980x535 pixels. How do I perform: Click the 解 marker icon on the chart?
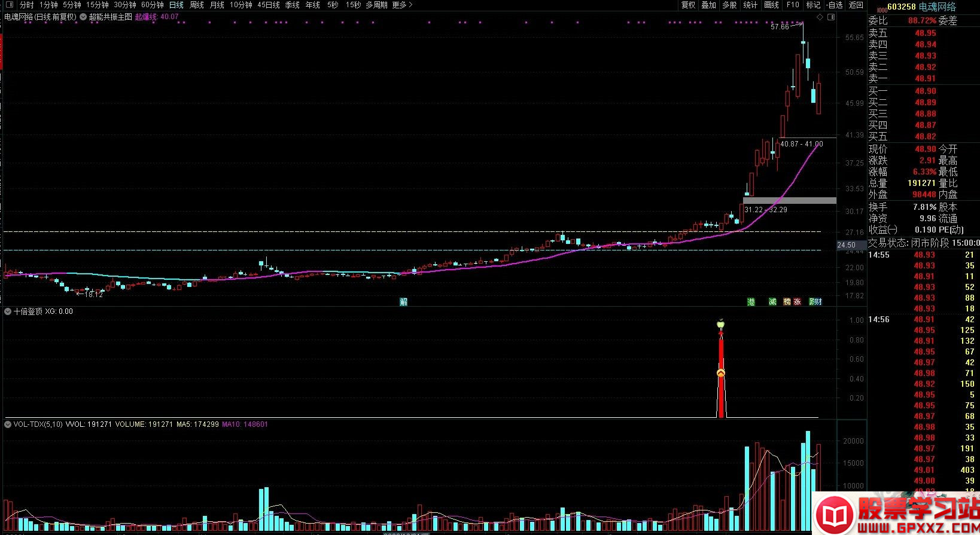pyautogui.click(x=403, y=302)
